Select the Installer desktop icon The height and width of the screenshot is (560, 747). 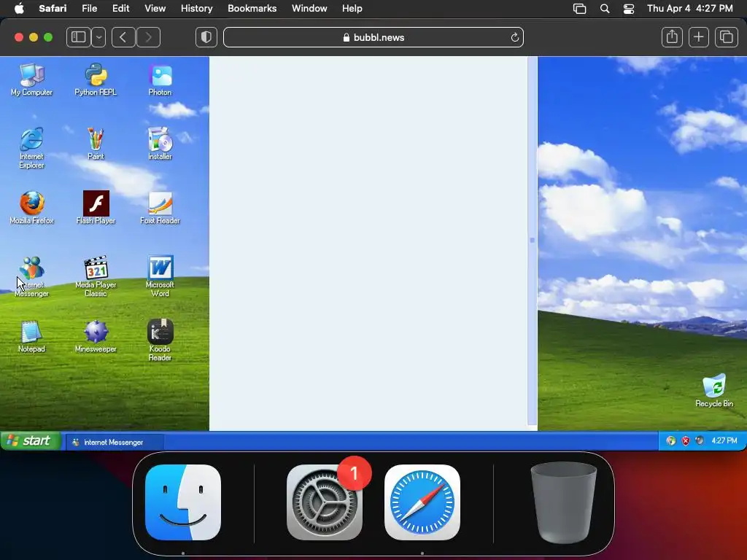click(160, 144)
